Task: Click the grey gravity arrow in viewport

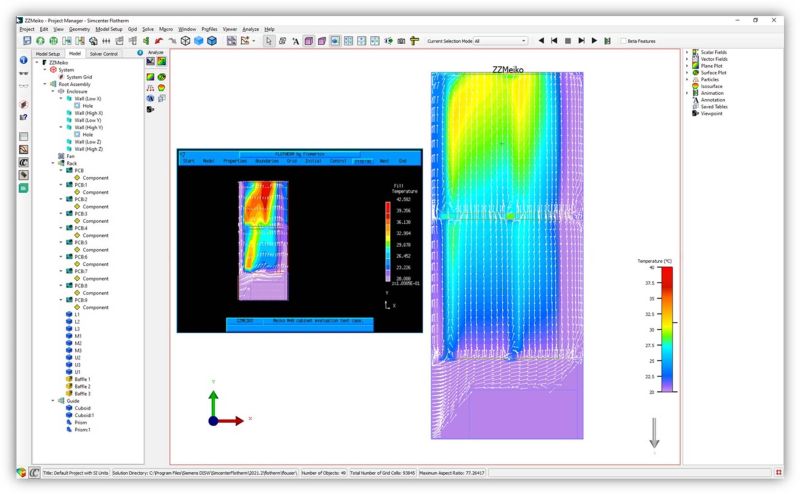Action: (x=654, y=434)
